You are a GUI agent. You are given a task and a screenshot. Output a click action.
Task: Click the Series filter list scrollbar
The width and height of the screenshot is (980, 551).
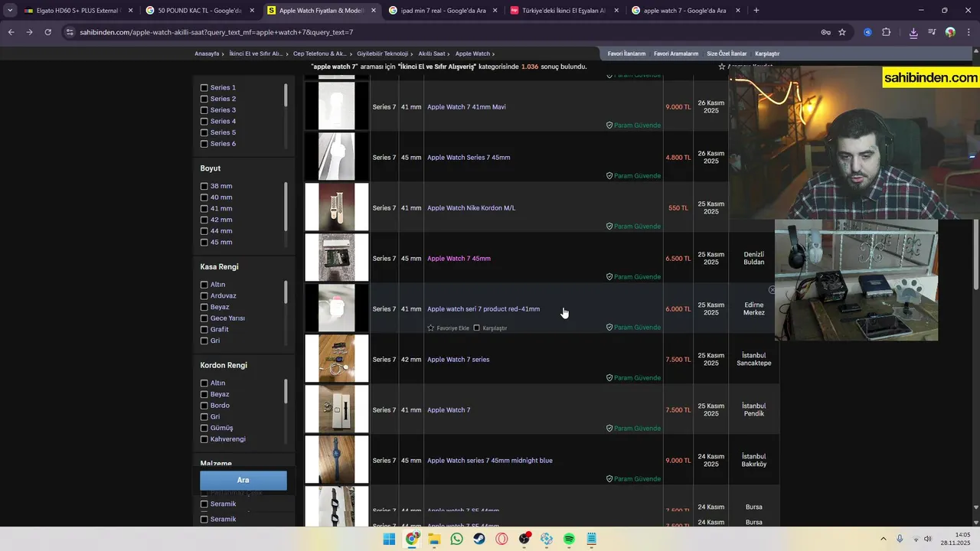click(x=286, y=95)
